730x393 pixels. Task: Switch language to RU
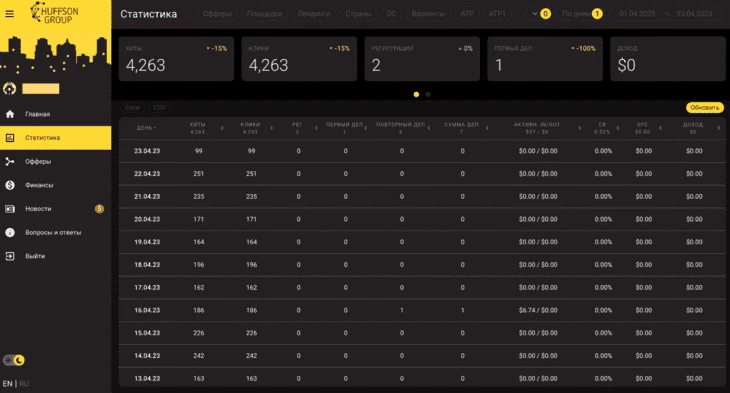point(24,384)
